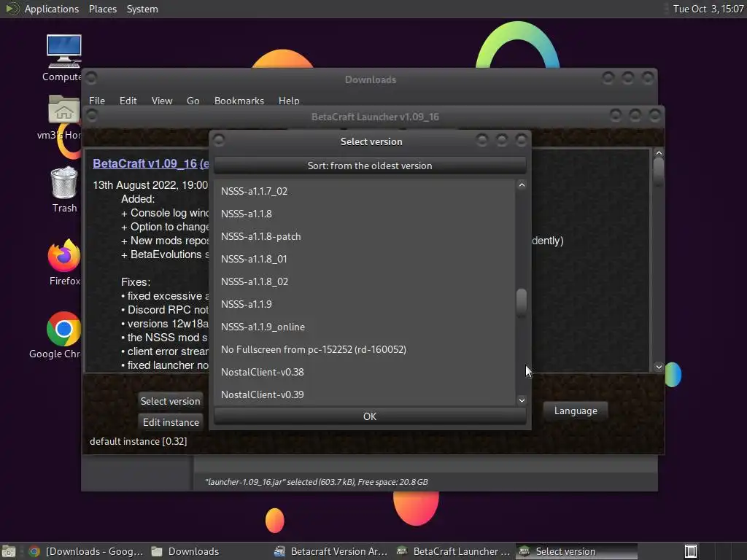This screenshot has height=560, width=747.
Task: Select version NostalClient-v0.39
Action: 365,394
